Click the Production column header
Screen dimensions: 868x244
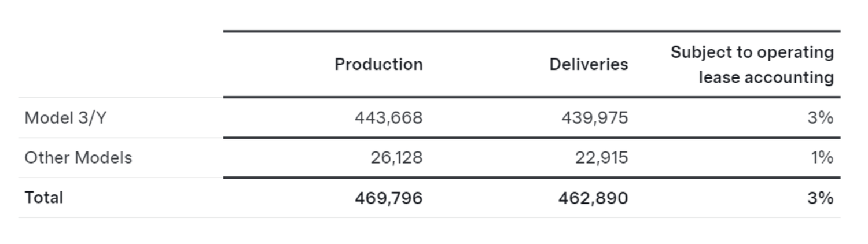(378, 64)
